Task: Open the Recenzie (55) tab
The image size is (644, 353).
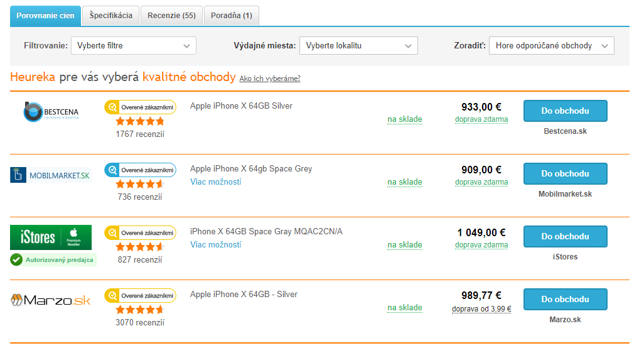Action: pyautogui.click(x=172, y=16)
